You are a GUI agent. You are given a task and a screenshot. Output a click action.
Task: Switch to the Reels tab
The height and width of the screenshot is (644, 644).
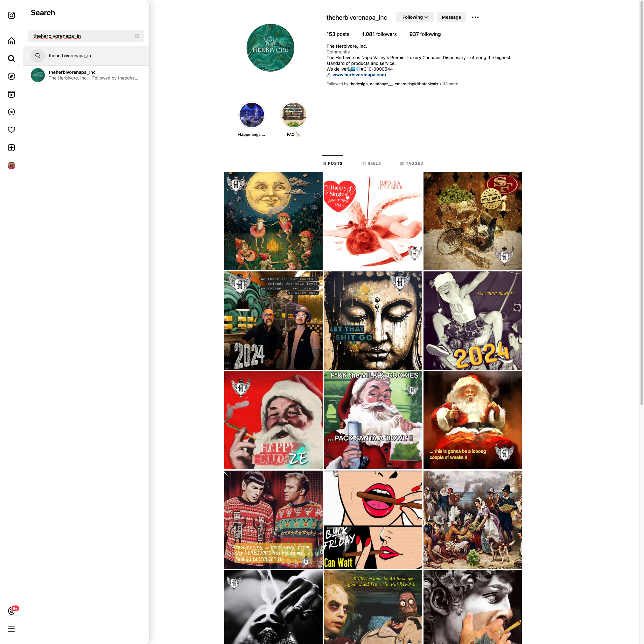[x=371, y=163]
